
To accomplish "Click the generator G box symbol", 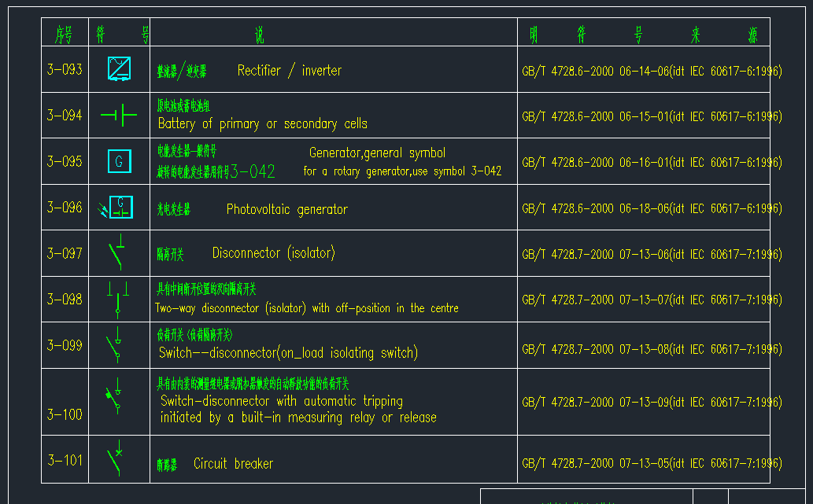I will tap(119, 161).
